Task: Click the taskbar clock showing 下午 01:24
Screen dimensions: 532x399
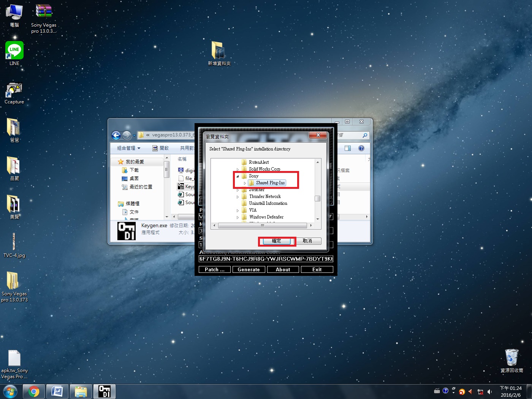Action: click(511, 391)
